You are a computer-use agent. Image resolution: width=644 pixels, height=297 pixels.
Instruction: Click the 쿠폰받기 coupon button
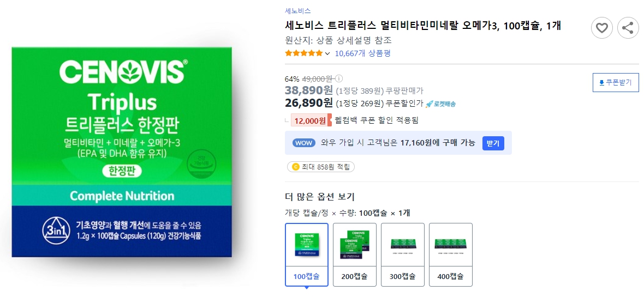coord(616,82)
